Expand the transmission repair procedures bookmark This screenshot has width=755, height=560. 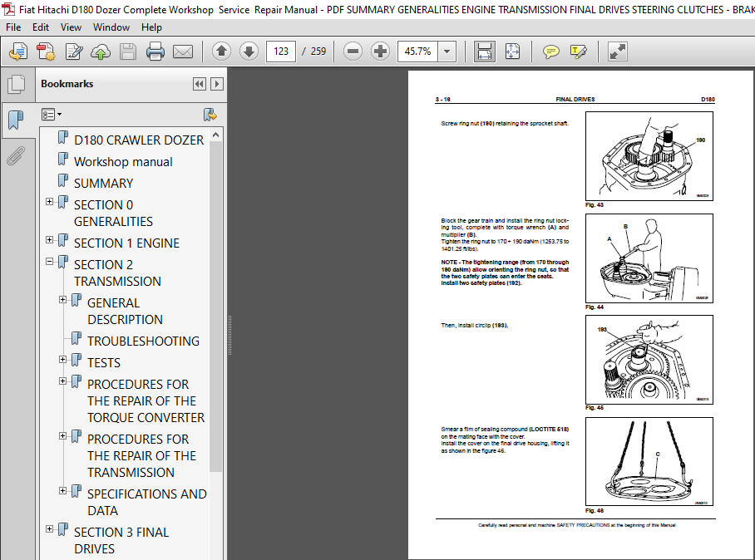pyautogui.click(x=62, y=435)
